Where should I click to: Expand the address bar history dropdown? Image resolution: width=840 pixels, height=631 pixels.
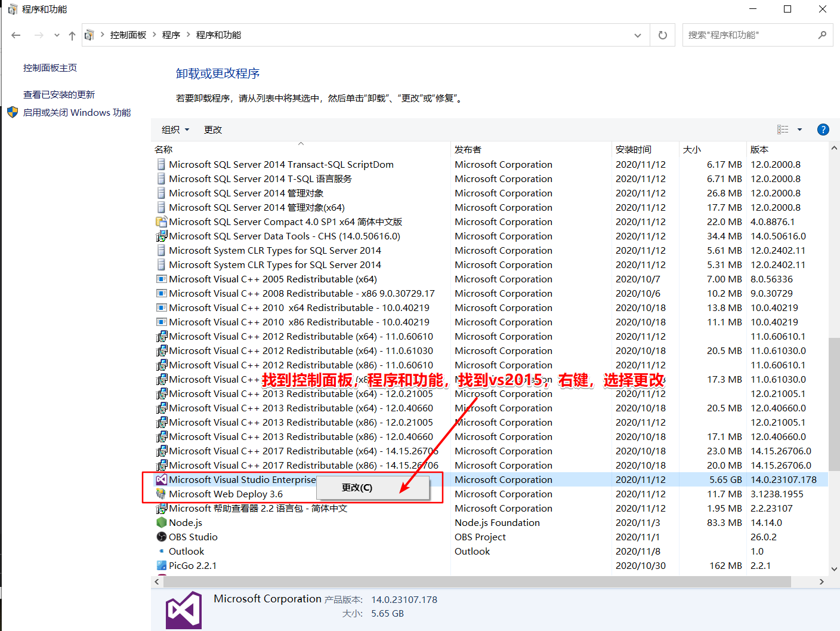[x=638, y=35]
